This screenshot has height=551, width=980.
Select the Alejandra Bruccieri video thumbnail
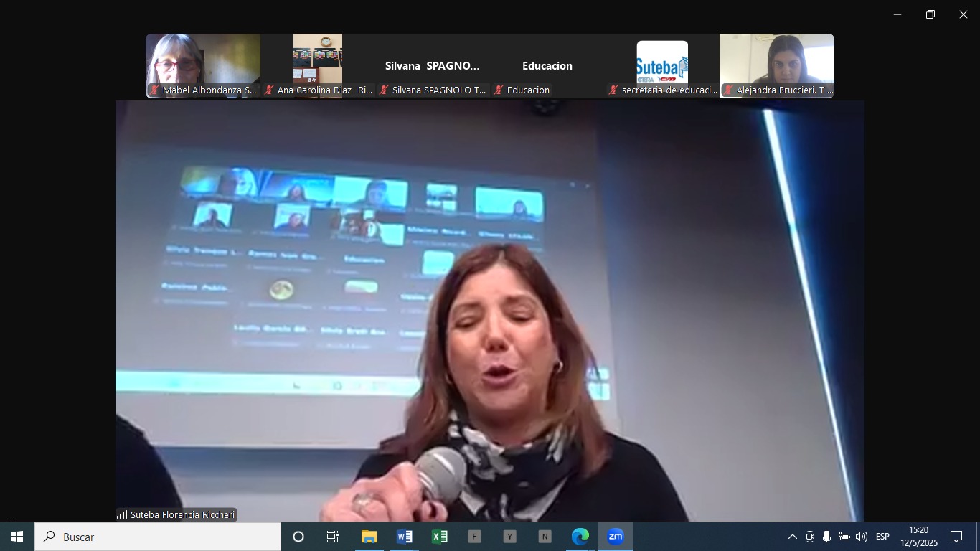click(x=776, y=65)
